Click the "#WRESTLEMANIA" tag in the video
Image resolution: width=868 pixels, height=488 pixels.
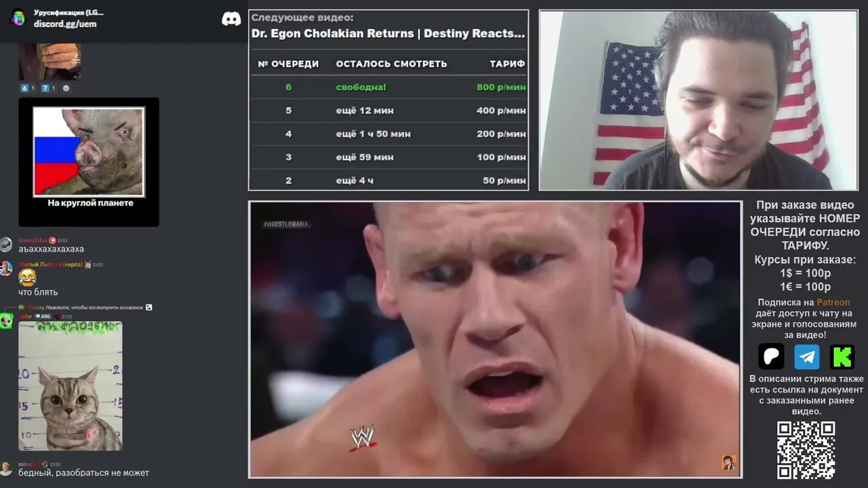point(286,224)
